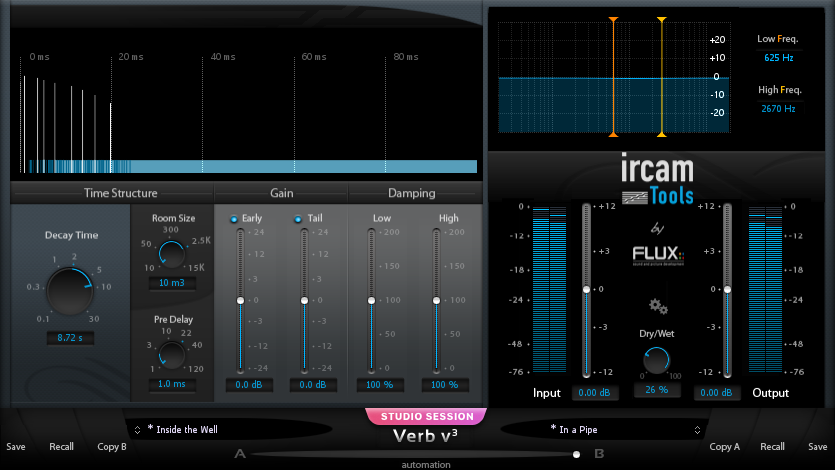This screenshot has width=835, height=470.
Task: Click the A slot letter
Action: click(240, 454)
